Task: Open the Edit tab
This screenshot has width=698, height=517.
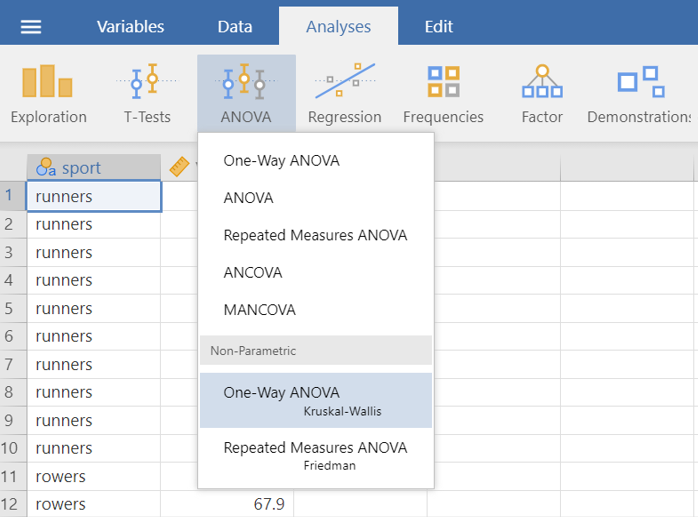Action: coord(438,27)
